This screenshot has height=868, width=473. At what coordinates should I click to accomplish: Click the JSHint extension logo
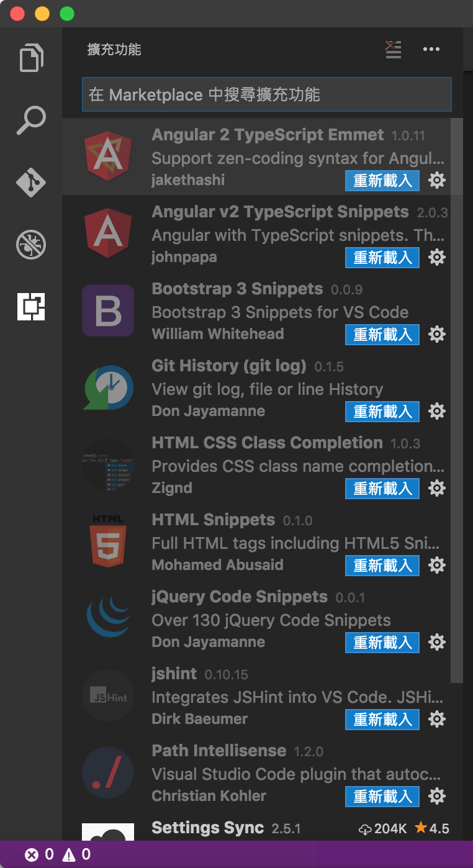click(x=108, y=695)
